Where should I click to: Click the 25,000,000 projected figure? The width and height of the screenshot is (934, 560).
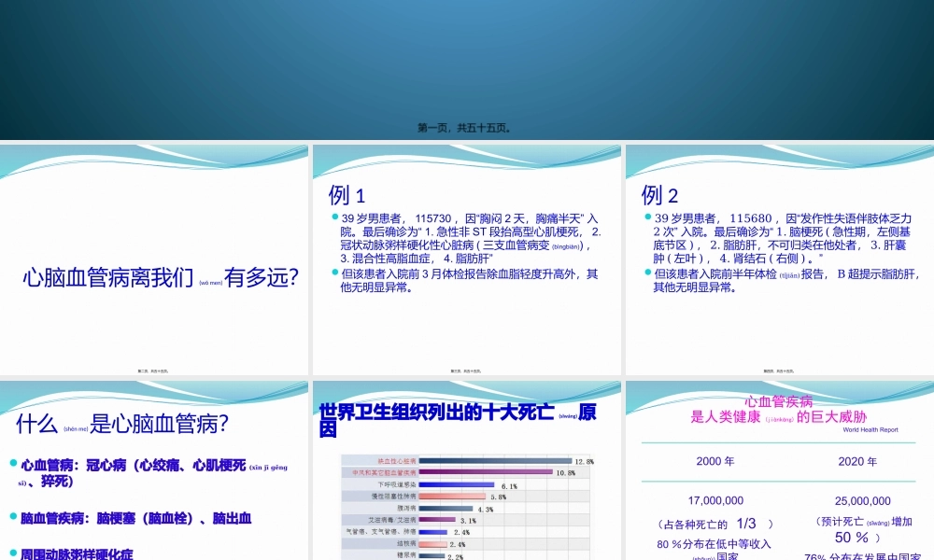(863, 499)
